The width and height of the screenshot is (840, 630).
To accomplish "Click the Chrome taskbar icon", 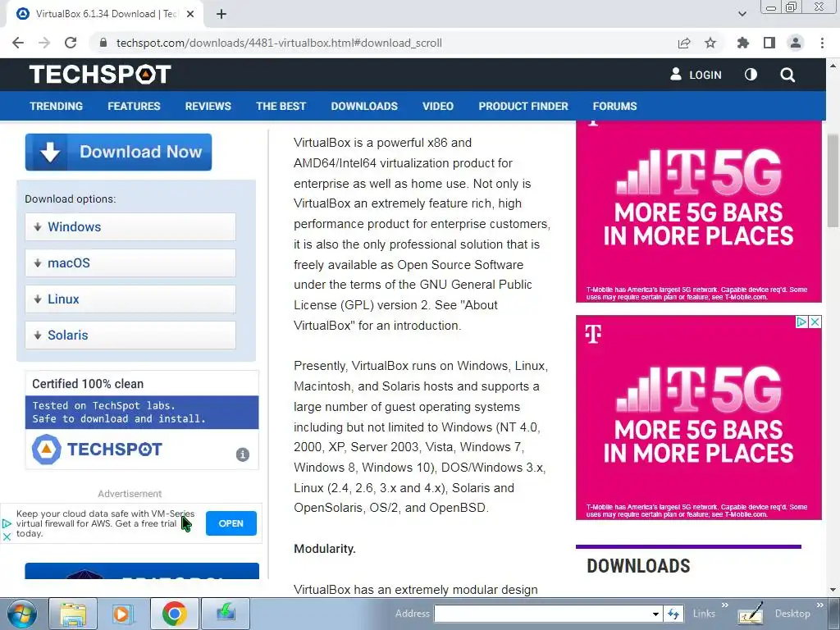I will [174, 614].
